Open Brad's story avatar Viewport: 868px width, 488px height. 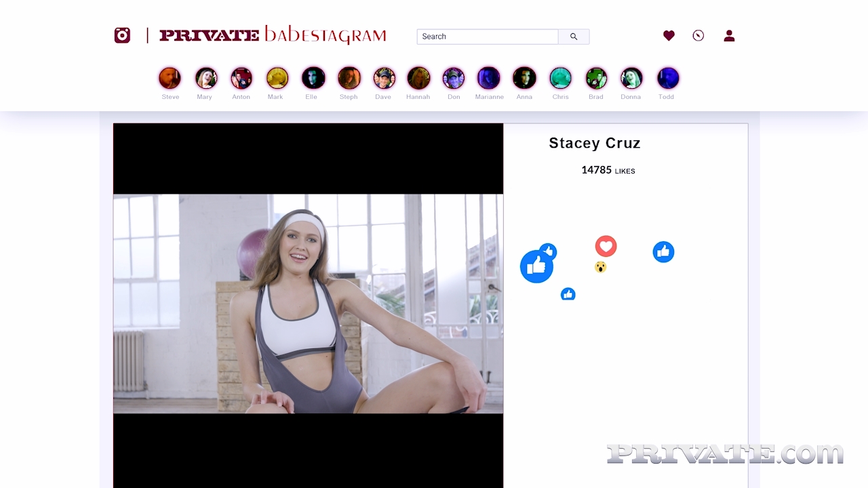pyautogui.click(x=596, y=78)
